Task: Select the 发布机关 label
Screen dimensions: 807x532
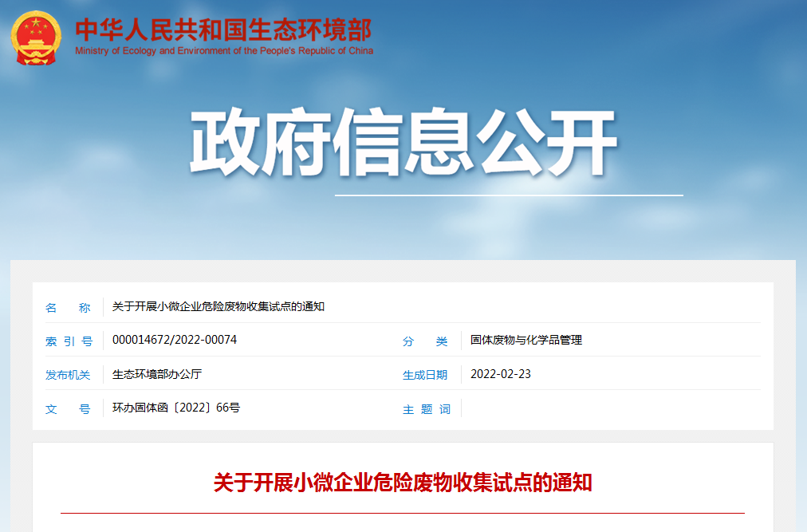Action: pyautogui.click(x=68, y=375)
